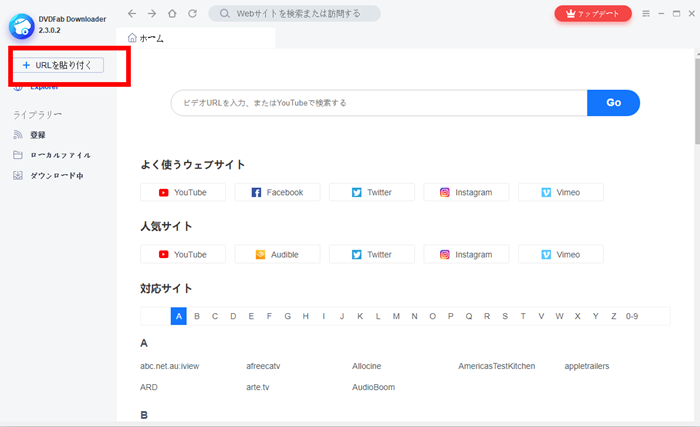The height and width of the screenshot is (427, 700).
Task: Go forward with the right arrow
Action: point(152,13)
